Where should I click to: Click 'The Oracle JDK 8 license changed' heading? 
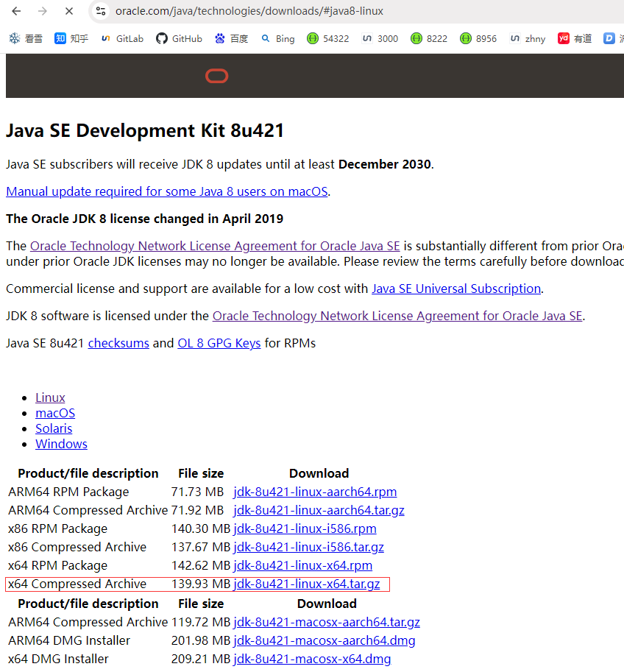pyautogui.click(x=144, y=219)
